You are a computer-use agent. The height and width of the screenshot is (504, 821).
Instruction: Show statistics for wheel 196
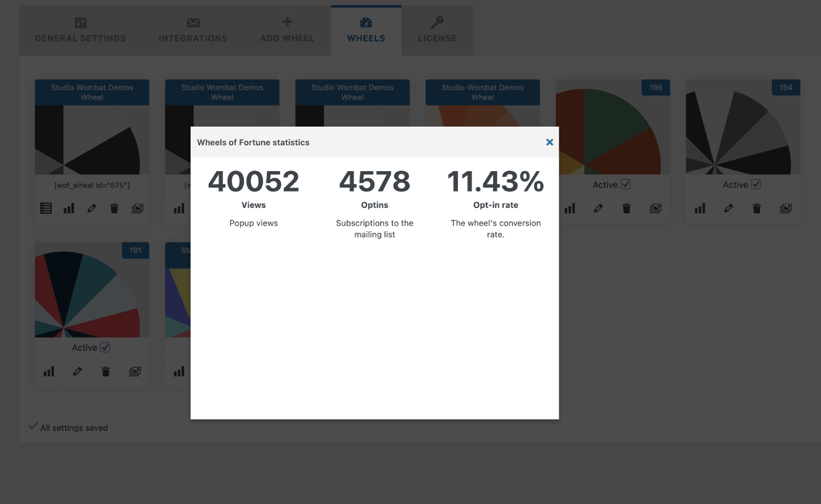click(570, 208)
